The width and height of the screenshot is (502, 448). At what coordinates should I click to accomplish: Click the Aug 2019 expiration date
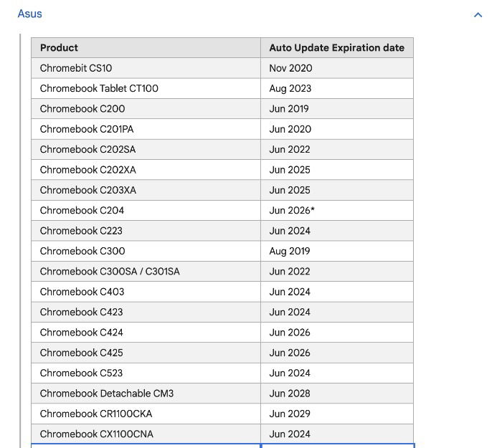click(290, 251)
